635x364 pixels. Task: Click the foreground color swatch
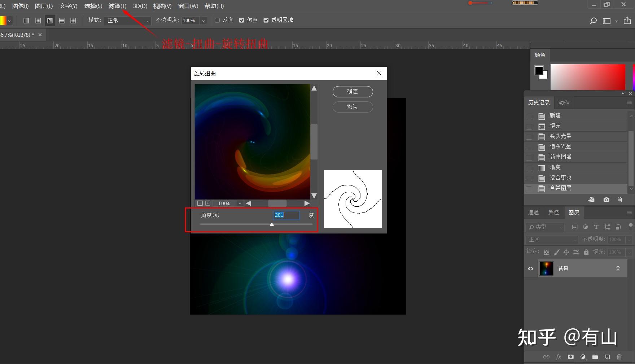(539, 70)
